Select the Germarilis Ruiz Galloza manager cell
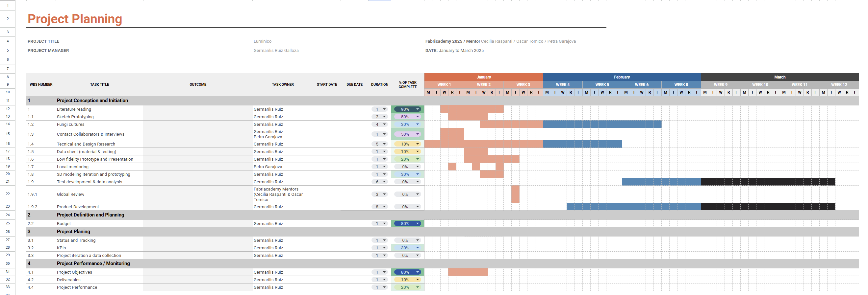 pos(322,51)
